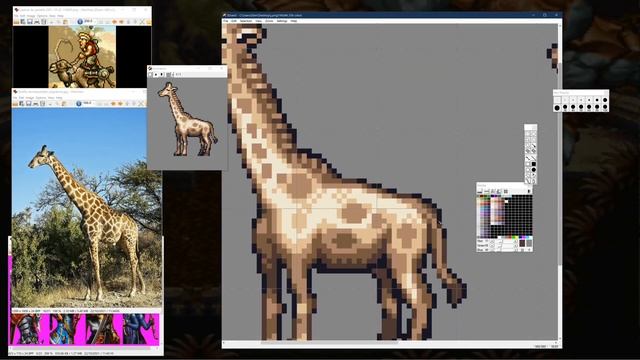This screenshot has height=360, width=640.
Task: Select the last round brush in the bottom brush row
Action: [605, 107]
